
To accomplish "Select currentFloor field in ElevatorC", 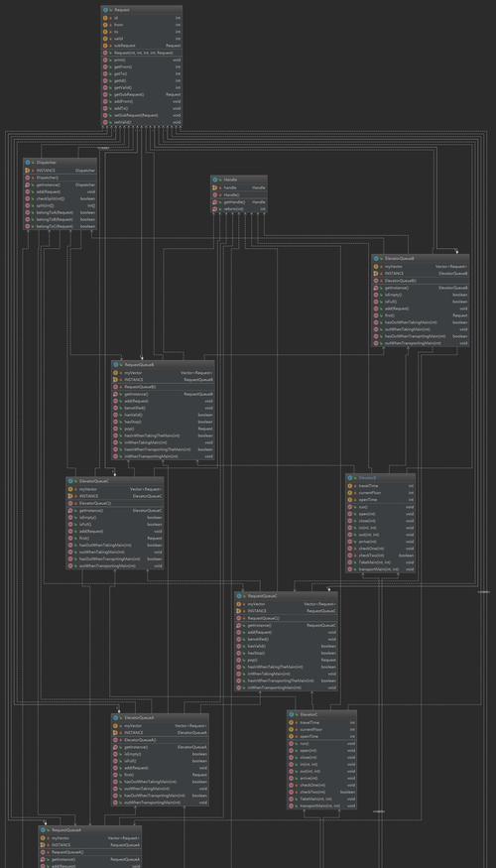I will [x=321, y=729].
